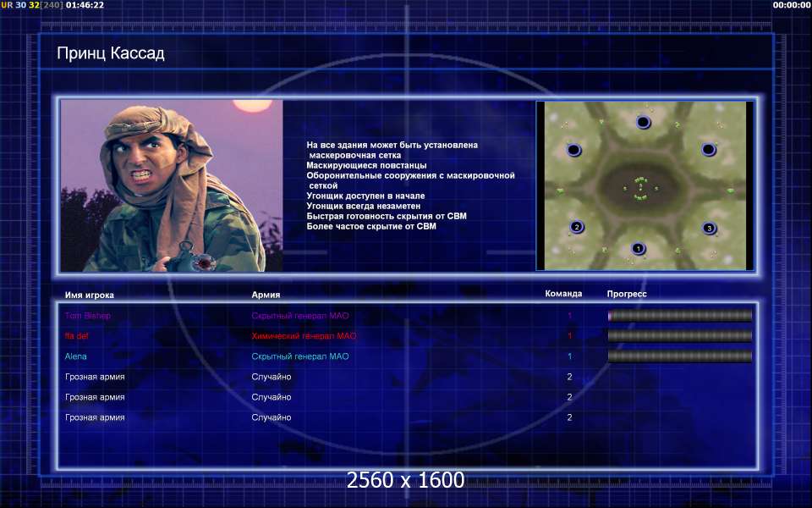812x508 pixels.
Task: Click the "Армия" column header
Action: tap(266, 295)
